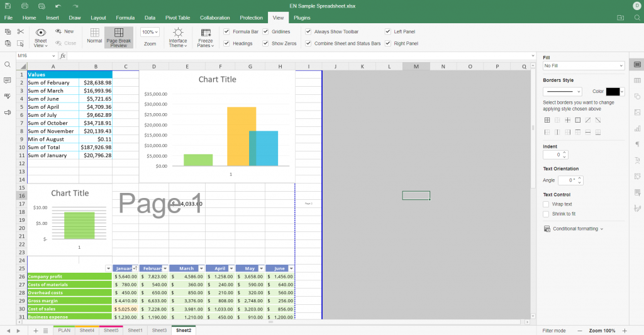Click the Search icon in left sidebar

point(8,65)
